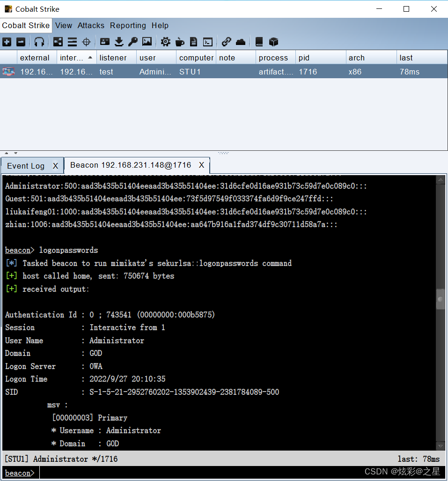Click the console scrollbar thumb
Viewport: 448px width, 481px height.
pyautogui.click(x=441, y=299)
